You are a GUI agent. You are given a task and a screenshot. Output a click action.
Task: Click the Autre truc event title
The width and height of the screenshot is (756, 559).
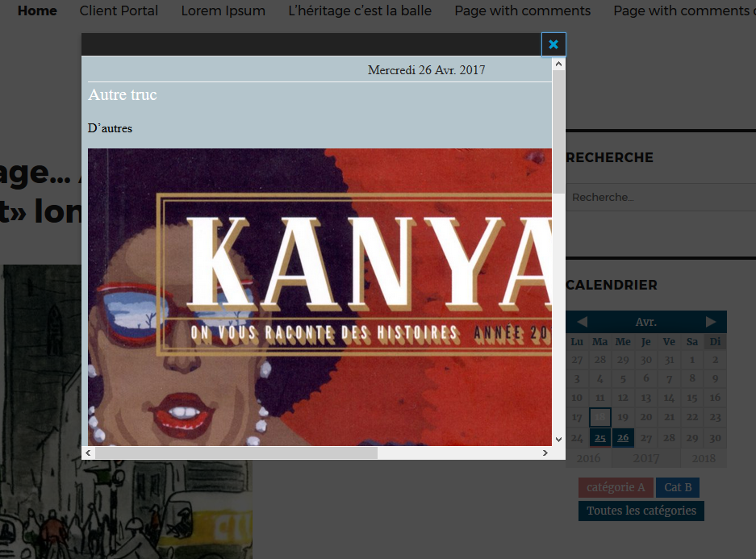coord(123,95)
